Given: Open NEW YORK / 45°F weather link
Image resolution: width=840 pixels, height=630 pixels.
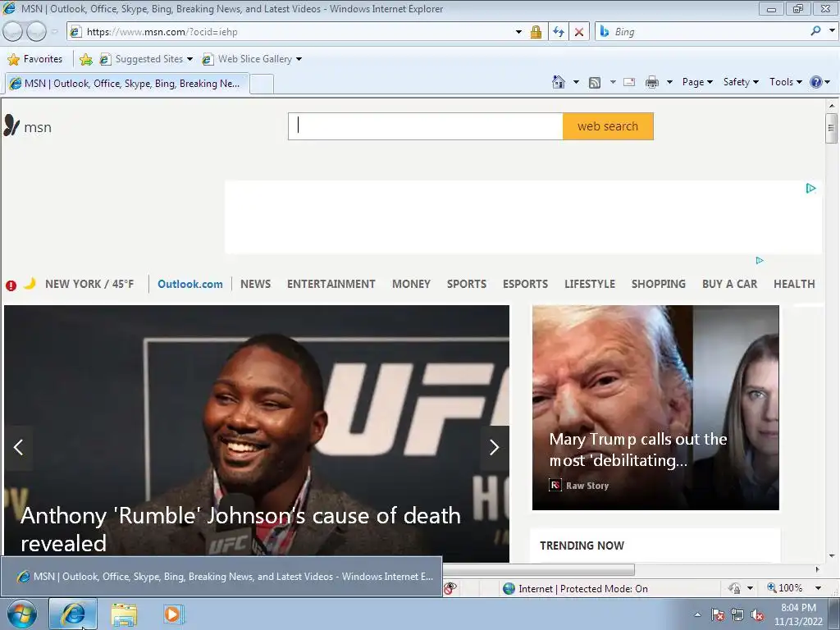Looking at the screenshot, I should tap(89, 284).
